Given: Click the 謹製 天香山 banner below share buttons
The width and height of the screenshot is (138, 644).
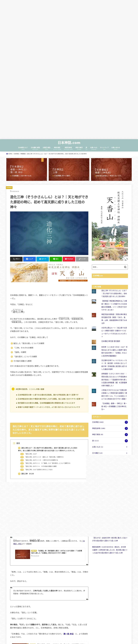Looking at the screenshot, I should (x=49, y=273).
